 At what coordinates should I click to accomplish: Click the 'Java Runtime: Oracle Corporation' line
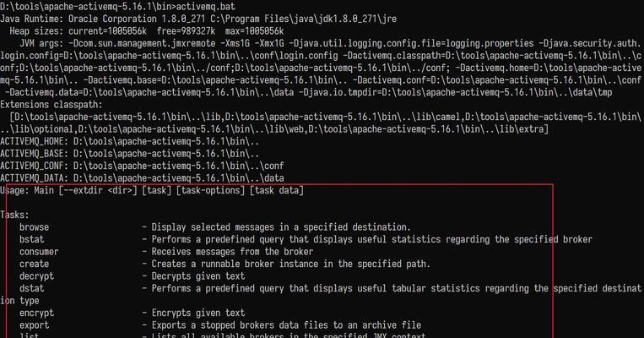(x=198, y=19)
